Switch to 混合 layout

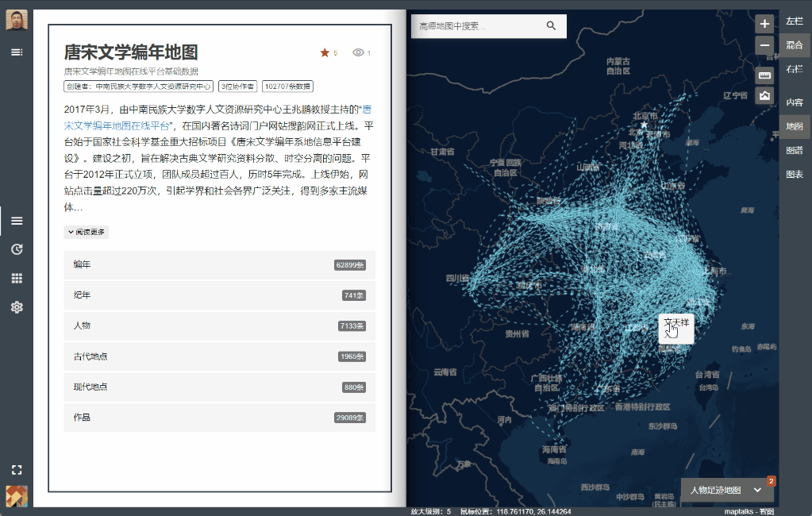click(795, 45)
